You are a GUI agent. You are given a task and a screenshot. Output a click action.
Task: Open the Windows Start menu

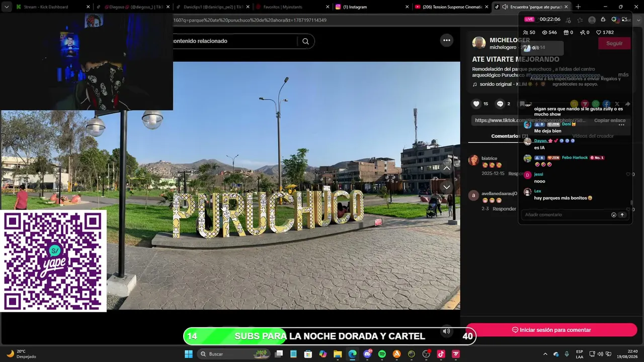tap(189, 354)
